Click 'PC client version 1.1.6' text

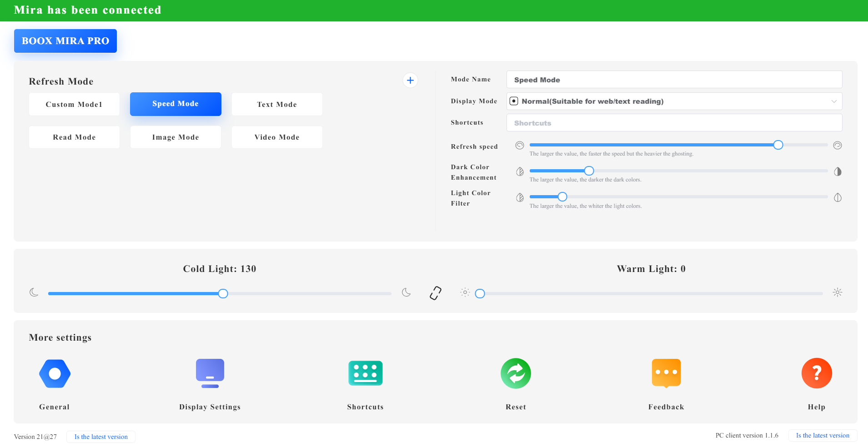click(747, 435)
